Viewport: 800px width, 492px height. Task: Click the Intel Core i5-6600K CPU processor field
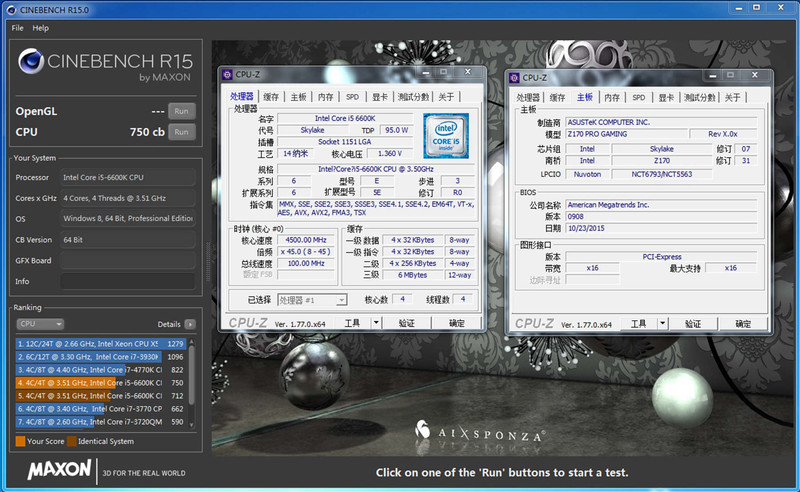pos(128,177)
